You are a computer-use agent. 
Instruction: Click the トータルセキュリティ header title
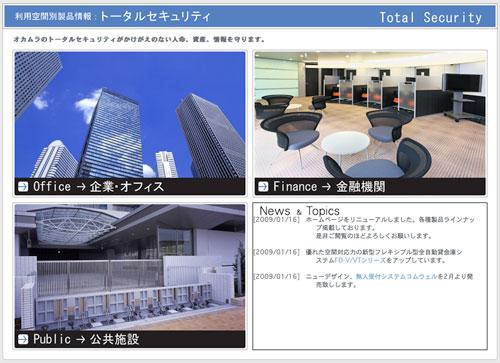pyautogui.click(x=155, y=16)
